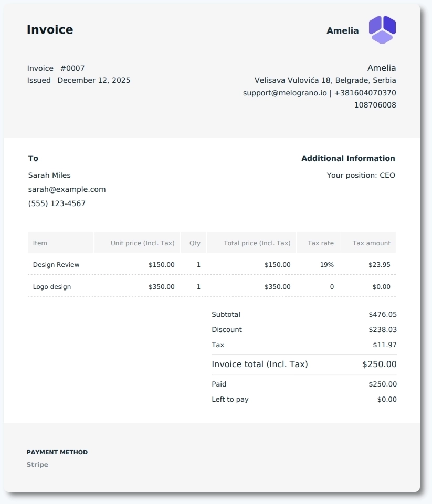Click the Qty column header
This screenshot has width=432, height=504.
(194, 243)
